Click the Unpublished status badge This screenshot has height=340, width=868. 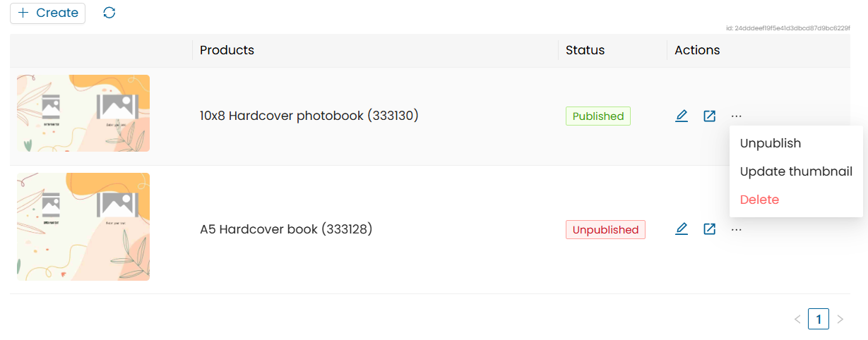[605, 230]
